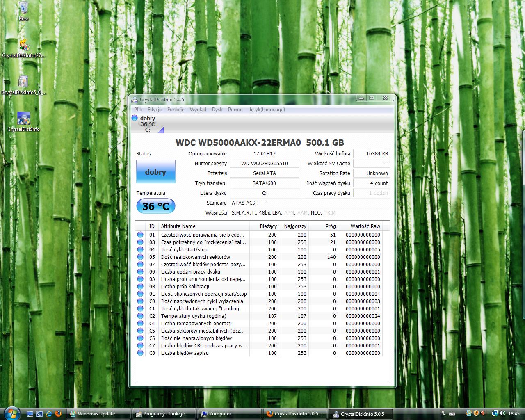Select the CrystalDiskInfo shortcut on the desktop
525x420 pixels.
pos(23,122)
